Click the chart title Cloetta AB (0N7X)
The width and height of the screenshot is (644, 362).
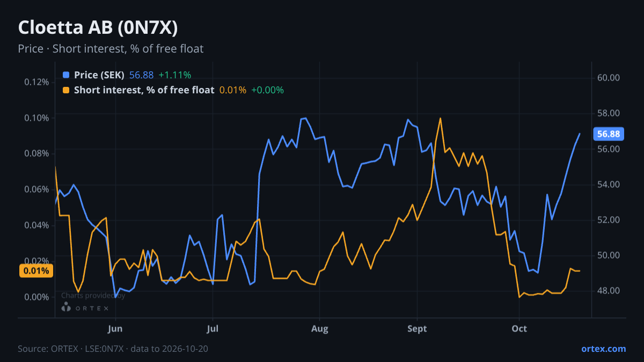coord(98,27)
